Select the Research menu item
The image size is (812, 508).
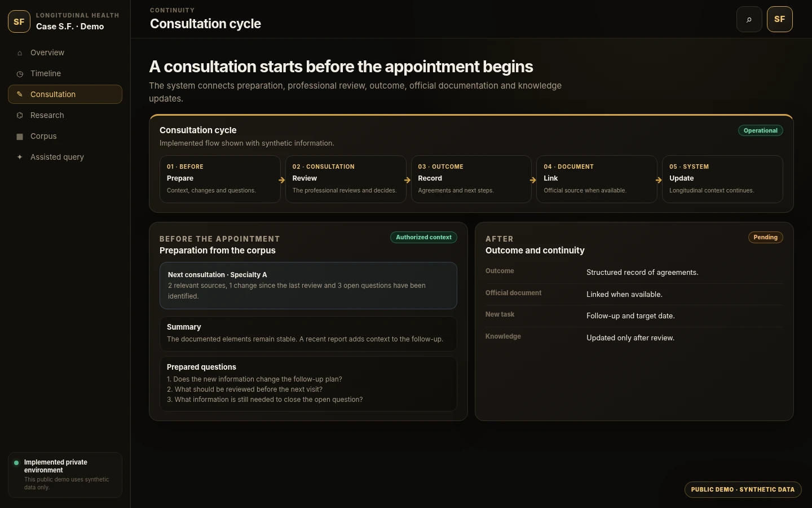[x=65, y=115]
